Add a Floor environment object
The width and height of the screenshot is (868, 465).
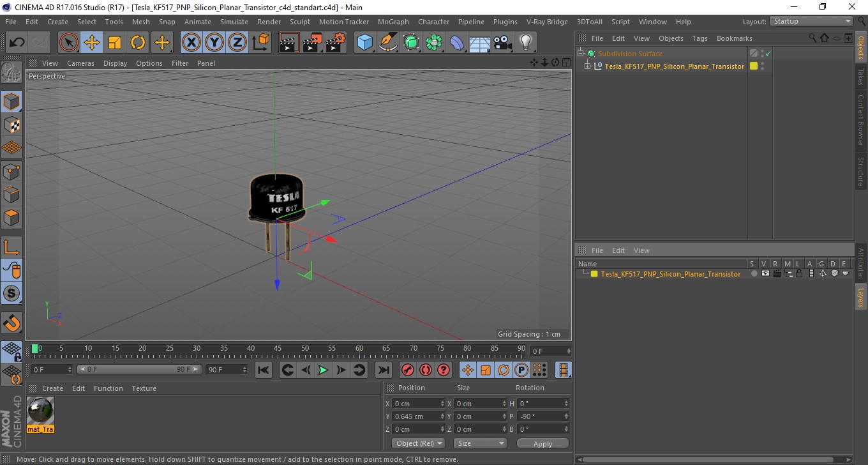(x=480, y=43)
